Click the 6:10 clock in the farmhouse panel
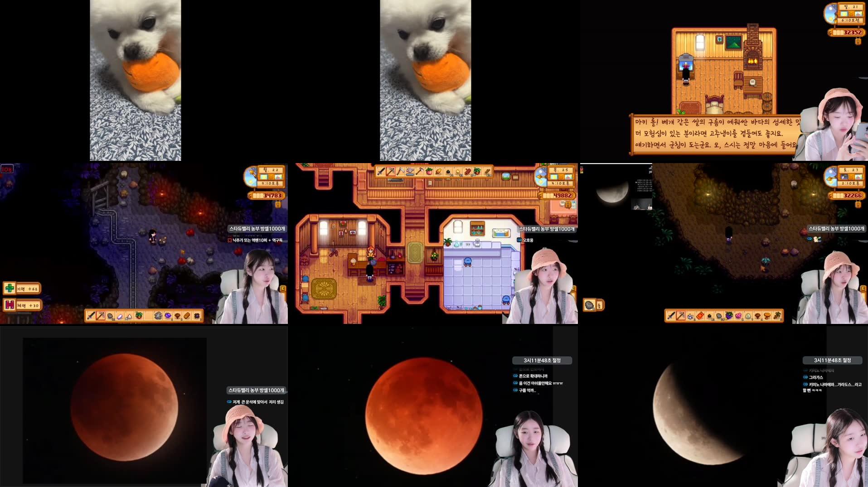 pyautogui.click(x=851, y=20)
